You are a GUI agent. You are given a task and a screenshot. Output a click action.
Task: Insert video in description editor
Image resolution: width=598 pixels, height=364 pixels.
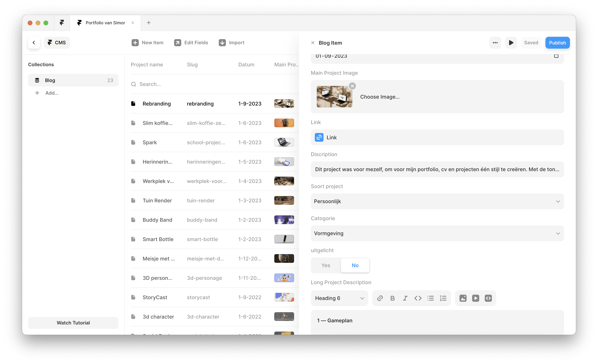475,298
